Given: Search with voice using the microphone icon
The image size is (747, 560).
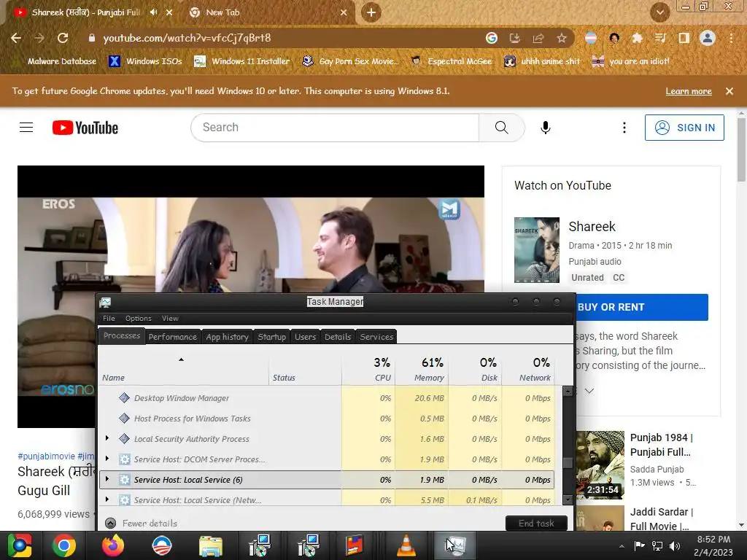Looking at the screenshot, I should tap(546, 128).
